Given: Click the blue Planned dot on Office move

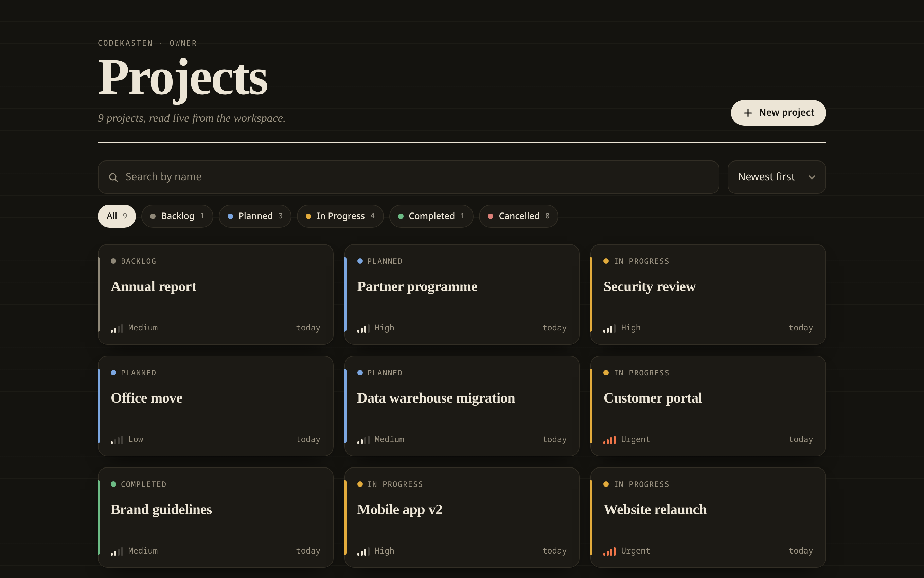Looking at the screenshot, I should pyautogui.click(x=113, y=373).
